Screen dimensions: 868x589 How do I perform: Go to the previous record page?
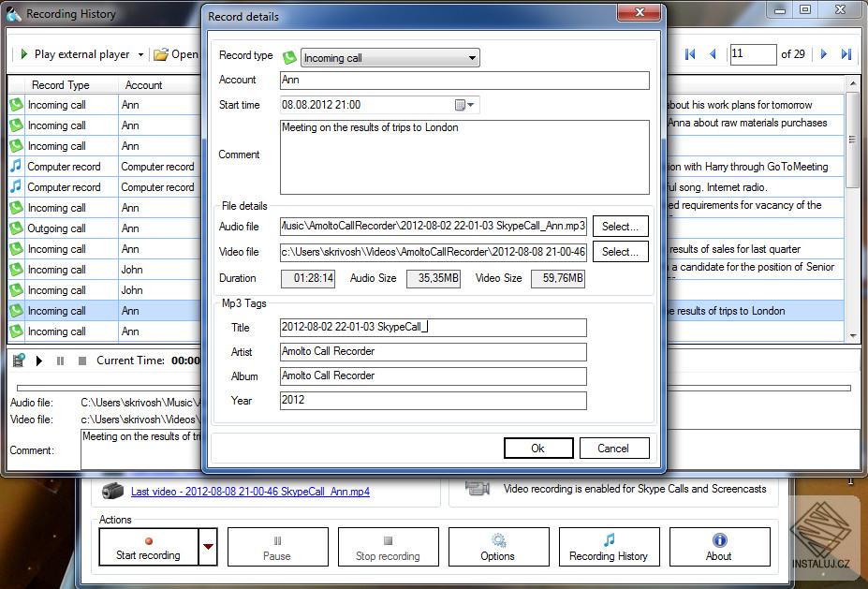pos(713,54)
